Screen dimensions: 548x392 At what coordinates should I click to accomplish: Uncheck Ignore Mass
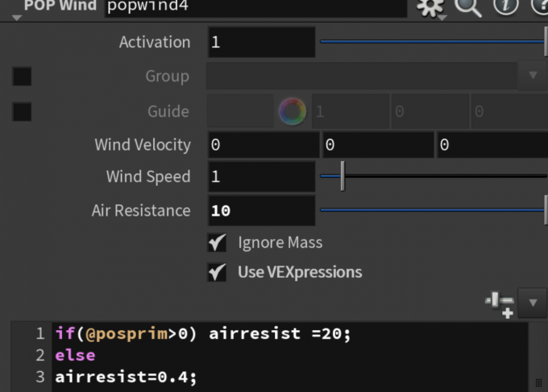[217, 242]
